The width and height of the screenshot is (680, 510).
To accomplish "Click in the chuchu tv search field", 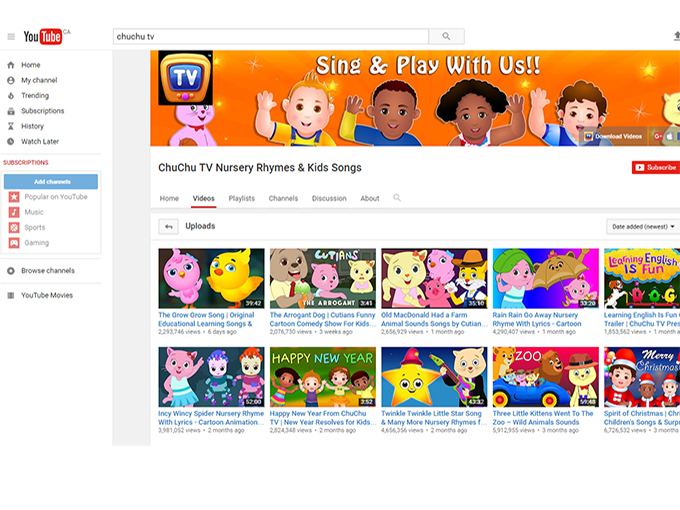I will [x=271, y=36].
